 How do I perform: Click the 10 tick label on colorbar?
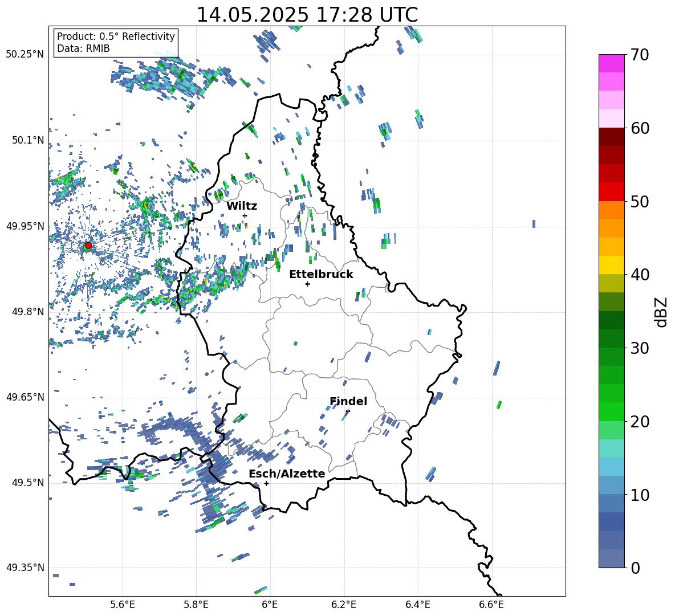tap(640, 495)
